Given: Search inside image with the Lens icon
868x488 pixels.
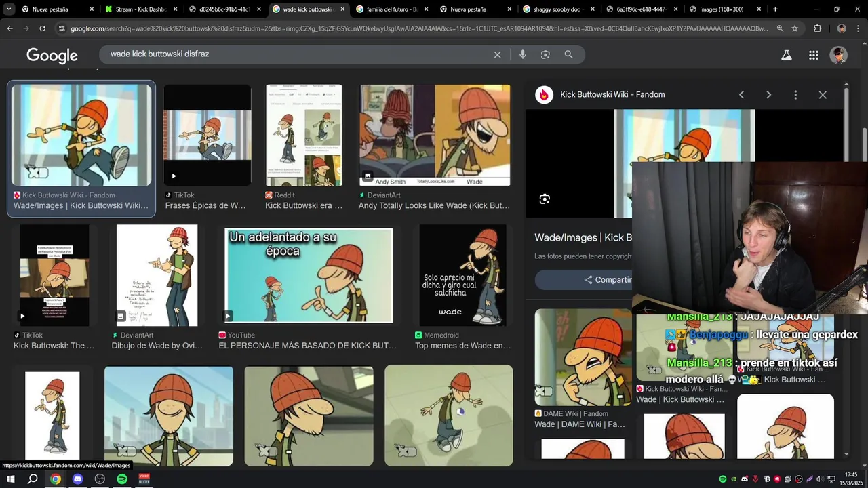Looking at the screenshot, I should click(545, 199).
